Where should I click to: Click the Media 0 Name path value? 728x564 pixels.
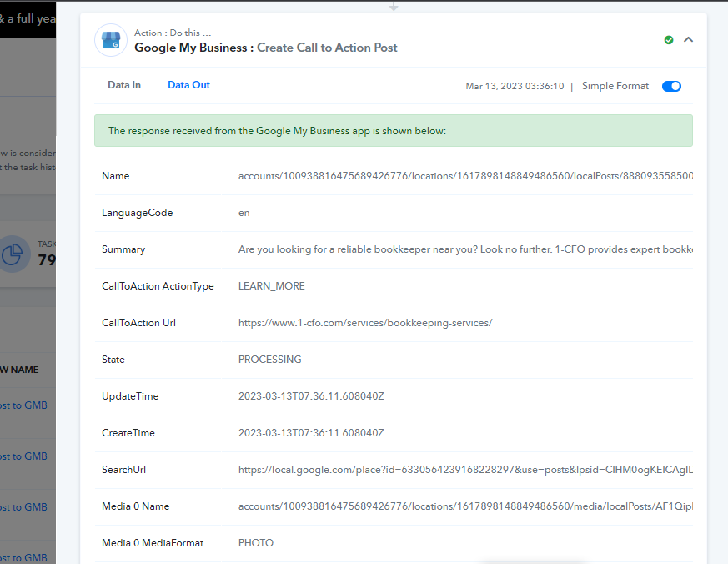click(x=465, y=506)
